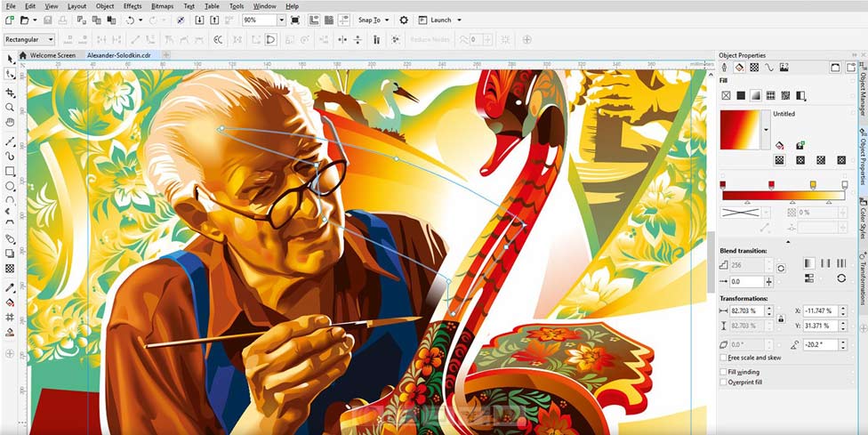868x435 pixels.
Task: Choose the Fountain fill type icon
Action: pos(755,95)
